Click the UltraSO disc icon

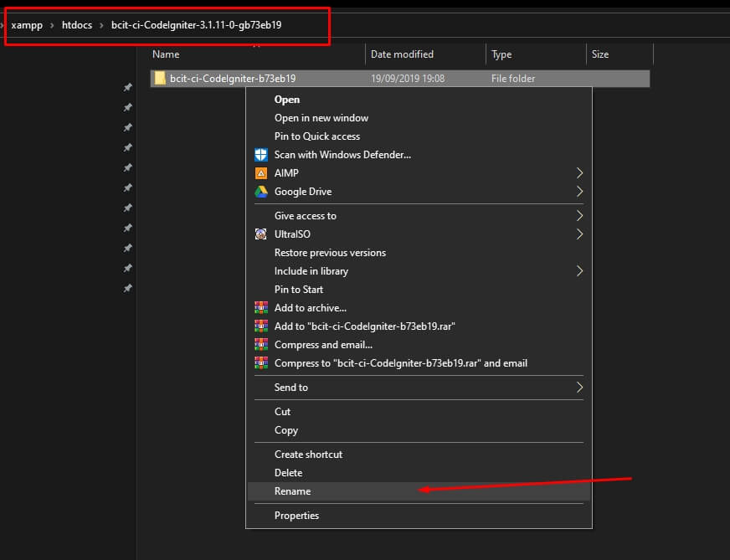coord(260,234)
